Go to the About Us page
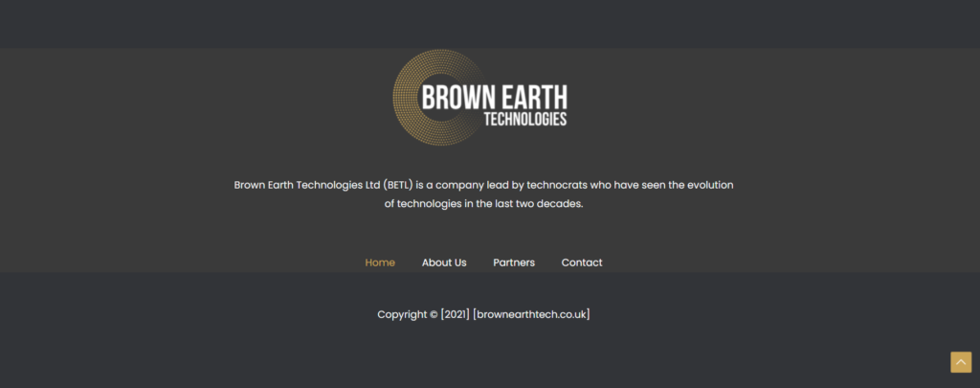The width and height of the screenshot is (980, 388). coord(444,262)
